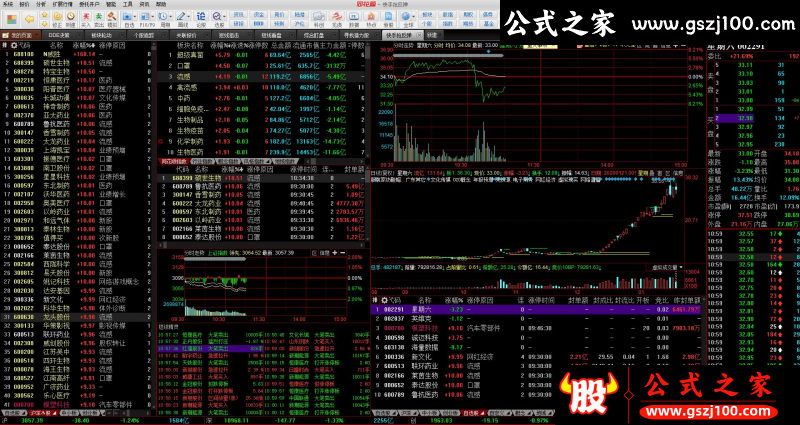Open the left stock list settings gear
Viewport: 800px width, 425px height.
coord(14,45)
